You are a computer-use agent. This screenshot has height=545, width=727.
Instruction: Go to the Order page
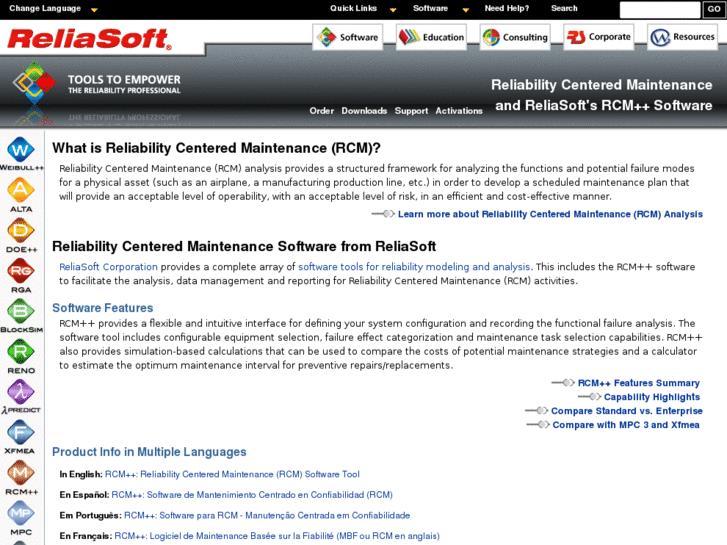pos(322,111)
